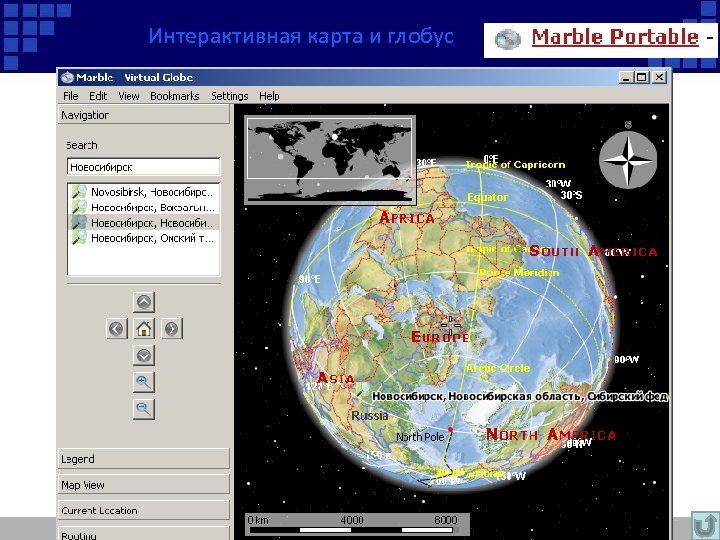Click the Новосибирск placemark label on globe
The width and height of the screenshot is (720, 540).
pyautogui.click(x=519, y=396)
